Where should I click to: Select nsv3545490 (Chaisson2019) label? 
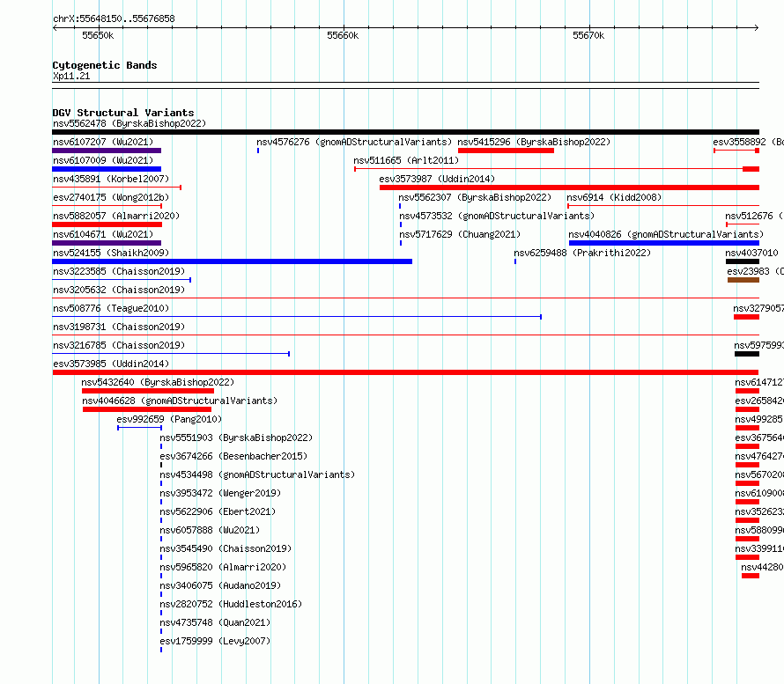pos(226,548)
